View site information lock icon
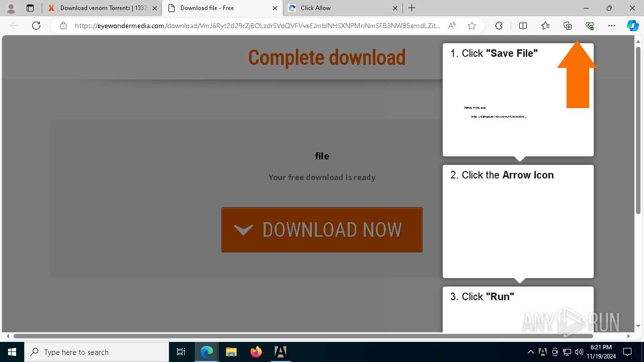Image resolution: width=644 pixels, height=362 pixels. (63, 26)
